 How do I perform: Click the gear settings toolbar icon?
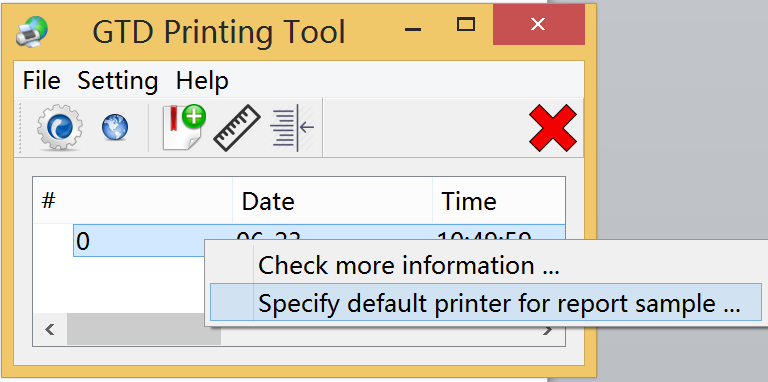point(60,127)
